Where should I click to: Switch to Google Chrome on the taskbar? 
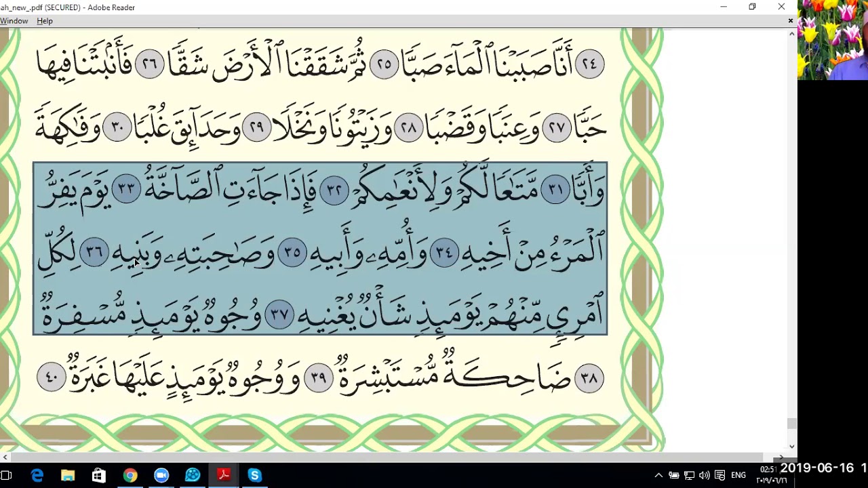130,476
